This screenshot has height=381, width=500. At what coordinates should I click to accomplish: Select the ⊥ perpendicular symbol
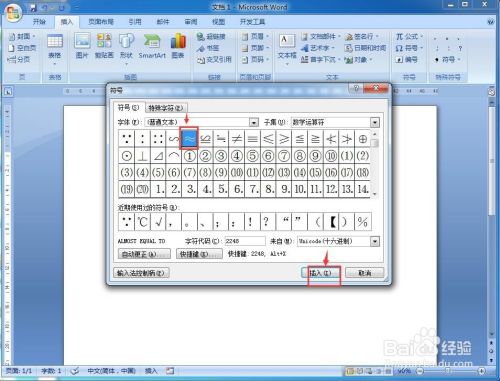(x=142, y=155)
